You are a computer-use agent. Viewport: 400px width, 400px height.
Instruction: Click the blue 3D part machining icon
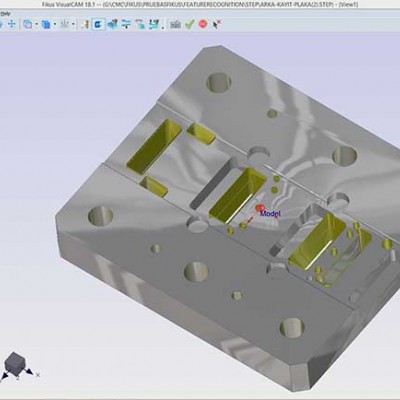113,24
